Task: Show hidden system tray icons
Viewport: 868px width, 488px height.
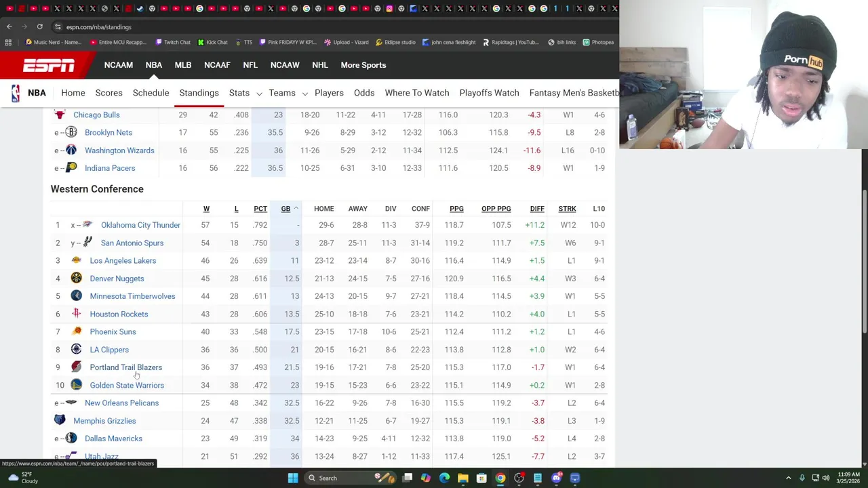Action: (788, 478)
